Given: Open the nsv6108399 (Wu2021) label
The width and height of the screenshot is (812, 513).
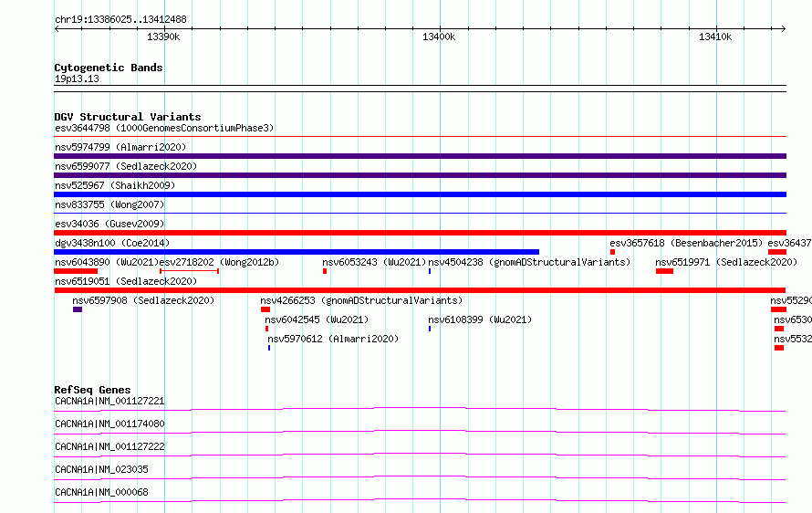Looking at the screenshot, I should coord(480,319).
